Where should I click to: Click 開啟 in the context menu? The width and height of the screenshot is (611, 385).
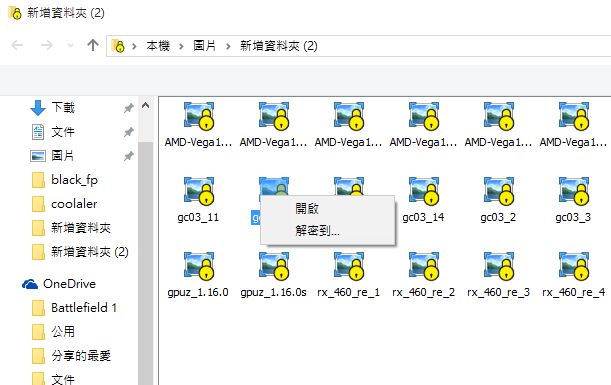[307, 208]
